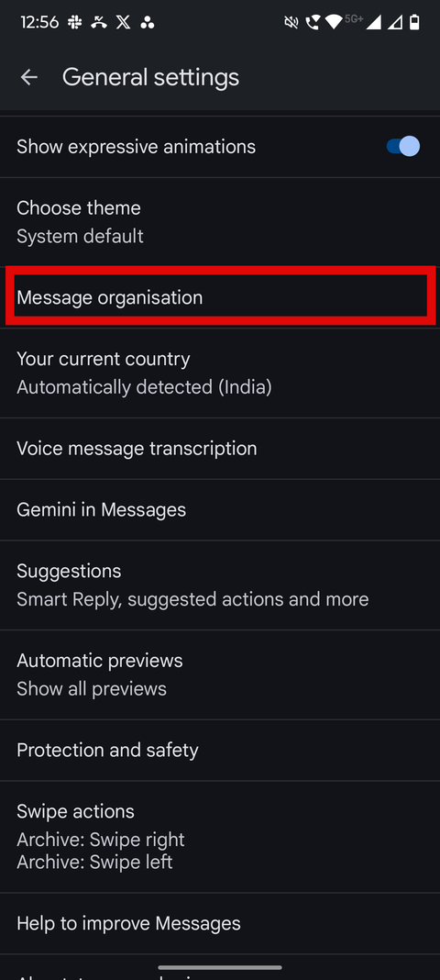Image resolution: width=440 pixels, height=980 pixels.
Task: Open Automatic previews option
Action: [220, 674]
